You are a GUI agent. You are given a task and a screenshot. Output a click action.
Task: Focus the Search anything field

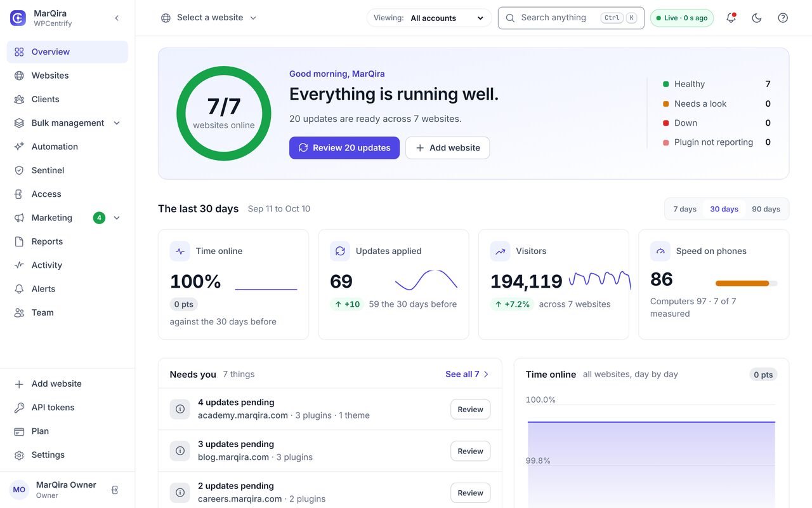point(571,18)
